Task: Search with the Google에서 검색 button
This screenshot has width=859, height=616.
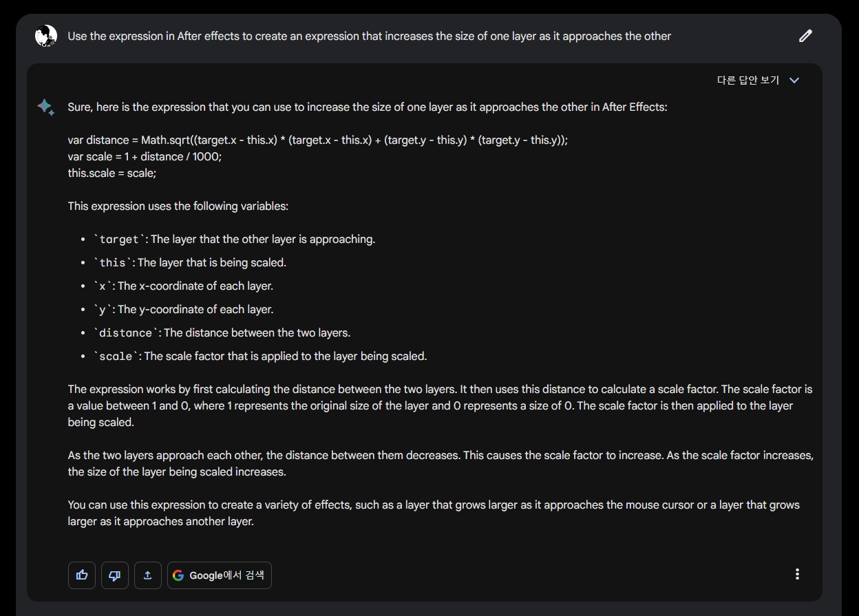Action: click(x=220, y=575)
